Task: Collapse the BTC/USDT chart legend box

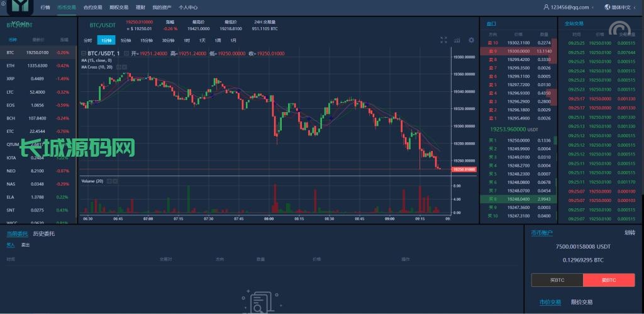Action: (x=84, y=53)
